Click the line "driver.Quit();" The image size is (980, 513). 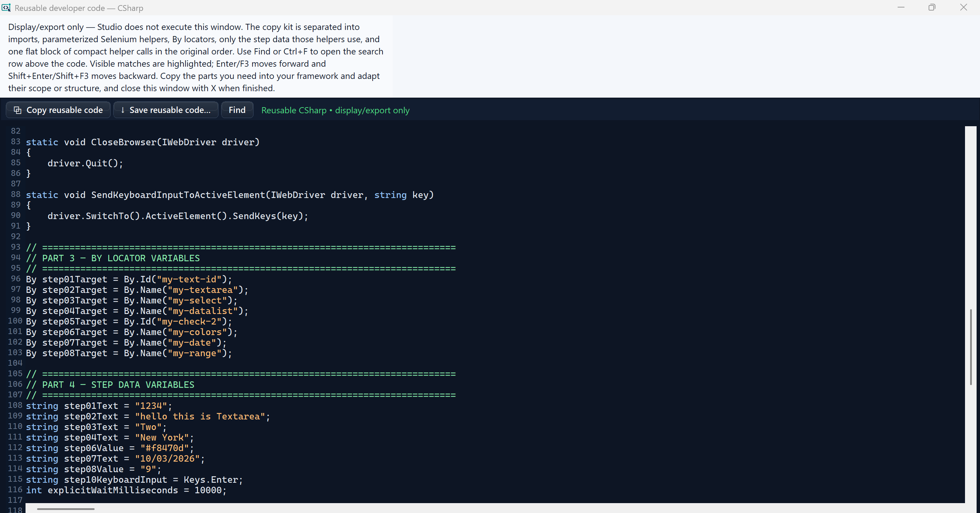(85, 163)
